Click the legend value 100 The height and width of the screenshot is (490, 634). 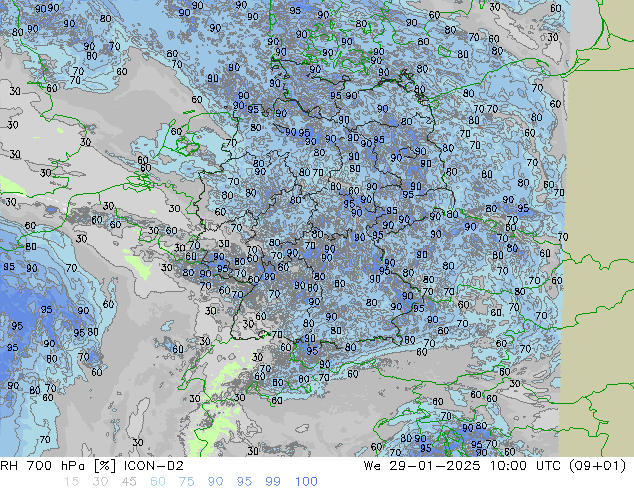(306, 482)
